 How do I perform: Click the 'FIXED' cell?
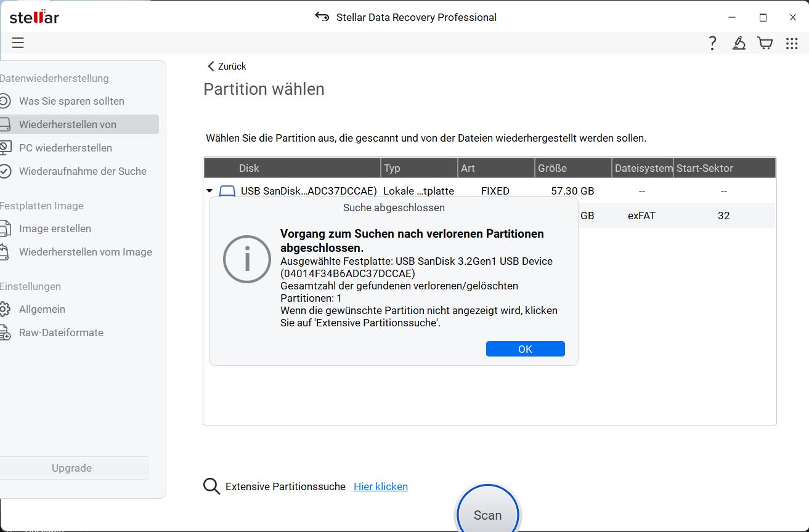495,191
